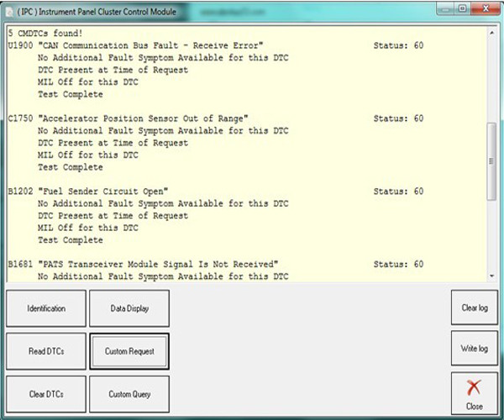The width and height of the screenshot is (504, 420).
Task: Select the Custom Request button
Action: [x=129, y=351]
